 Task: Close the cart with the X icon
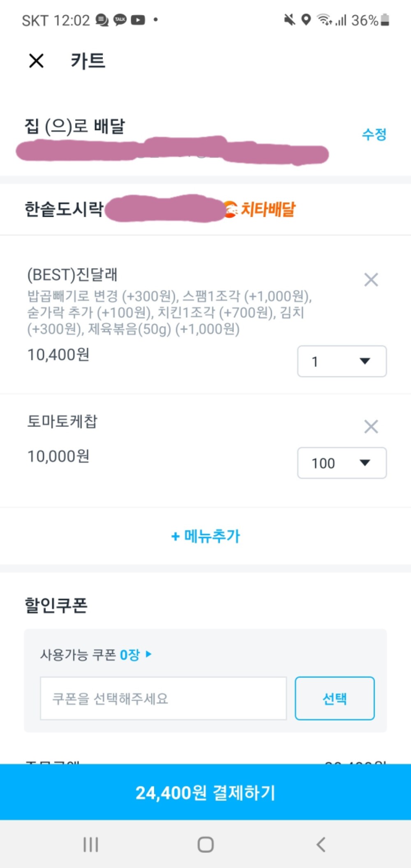(x=36, y=61)
